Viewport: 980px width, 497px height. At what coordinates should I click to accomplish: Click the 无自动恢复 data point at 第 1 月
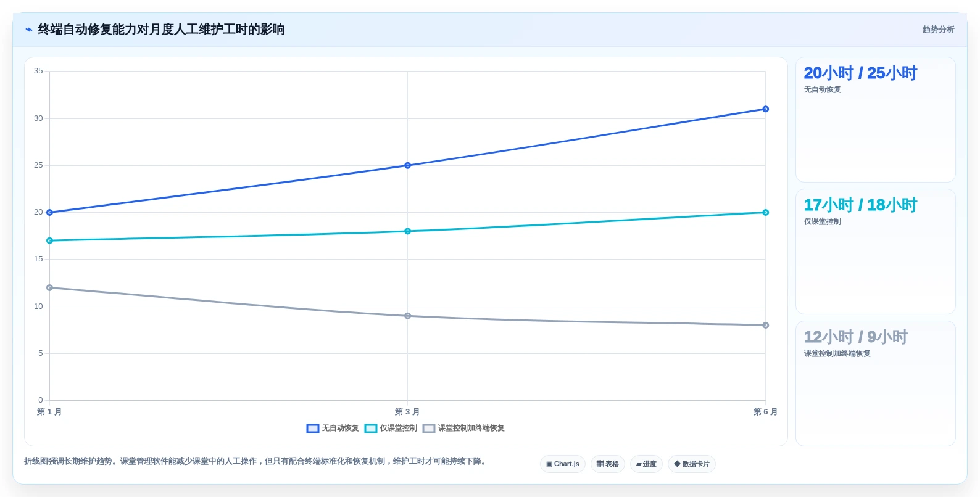point(50,213)
